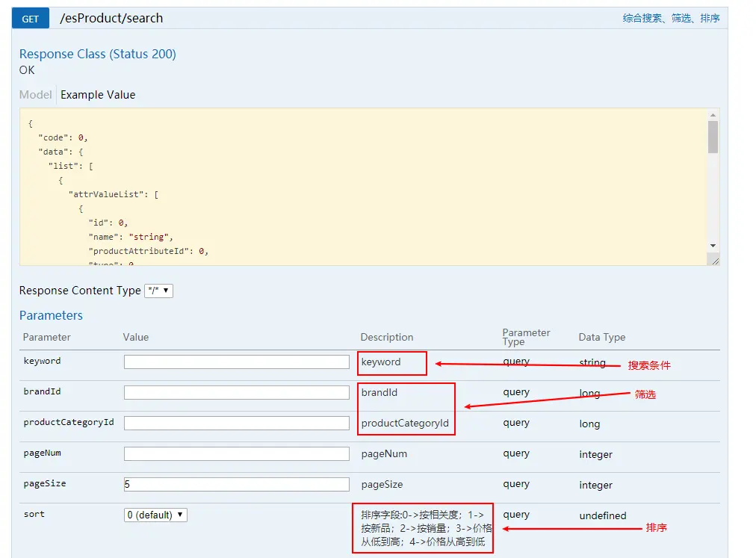This screenshot has height=558, width=756.
Task: Click the scroll up arrow in example box
Action: 713,115
